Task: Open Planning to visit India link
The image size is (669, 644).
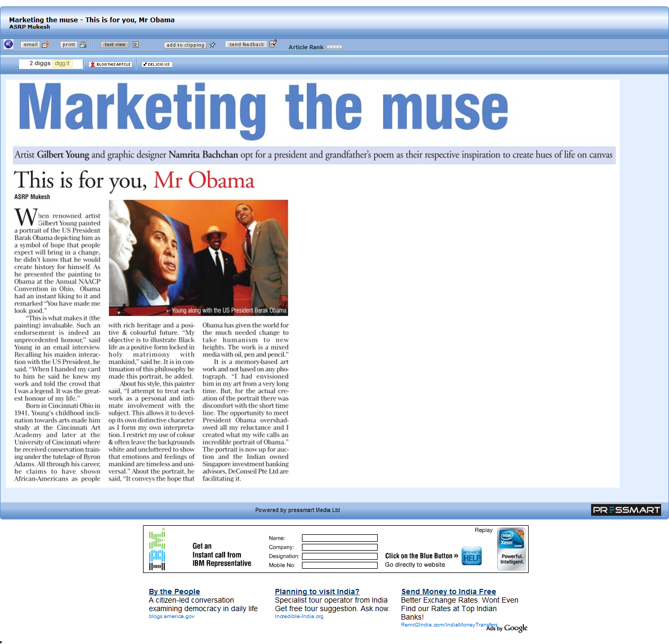Action: click(x=317, y=592)
